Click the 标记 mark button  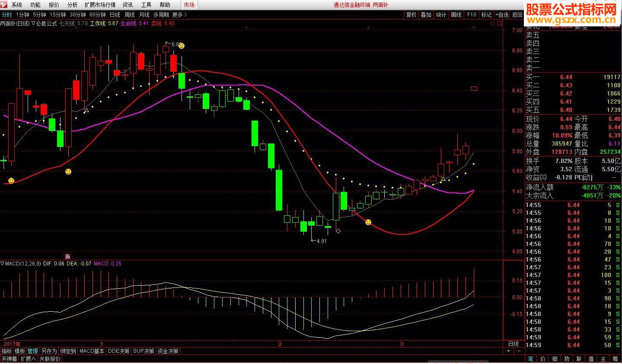click(x=487, y=15)
